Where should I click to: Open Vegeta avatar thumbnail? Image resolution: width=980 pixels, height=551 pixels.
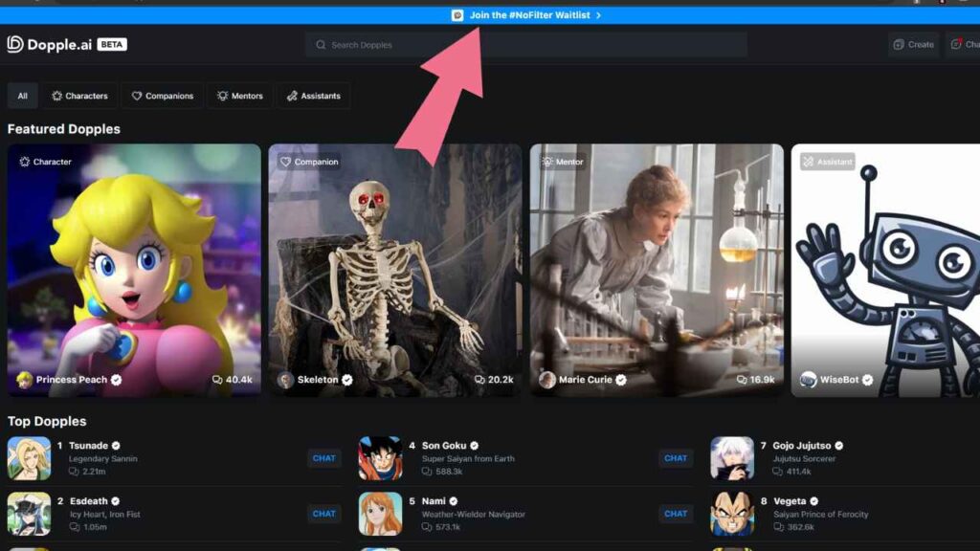click(x=732, y=514)
